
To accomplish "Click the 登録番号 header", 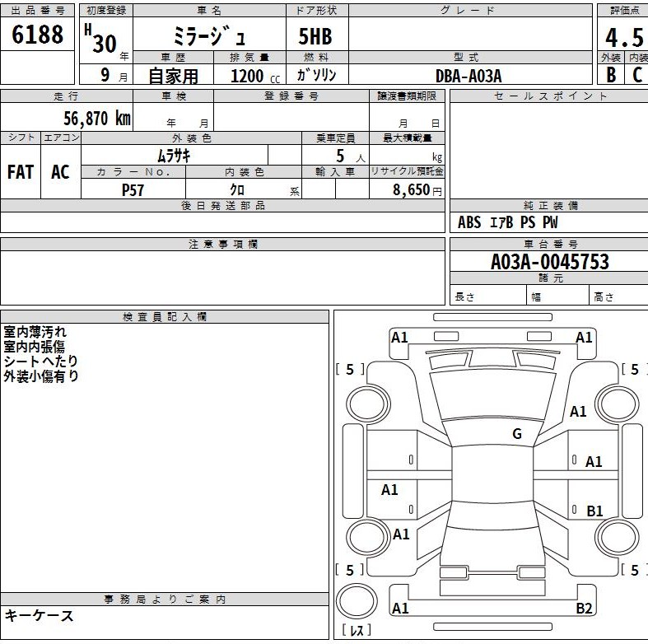I will (291, 96).
